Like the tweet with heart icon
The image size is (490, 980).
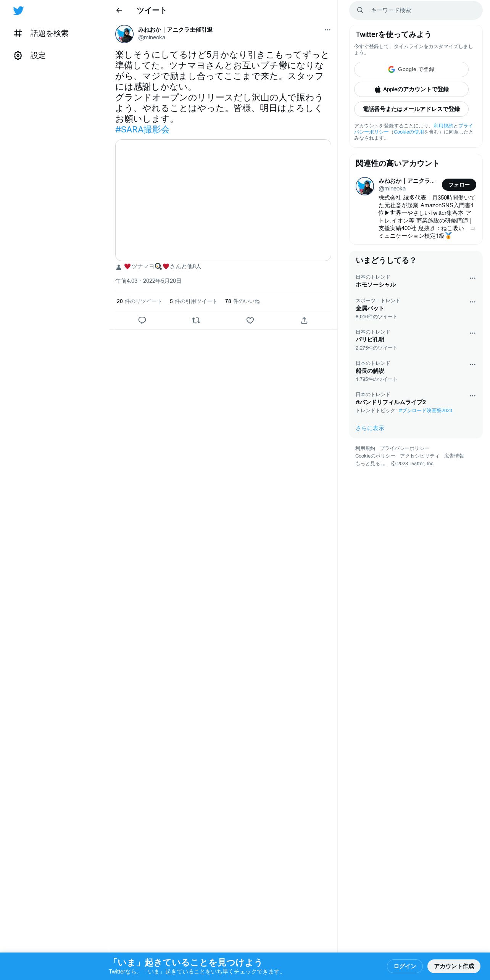(x=250, y=321)
